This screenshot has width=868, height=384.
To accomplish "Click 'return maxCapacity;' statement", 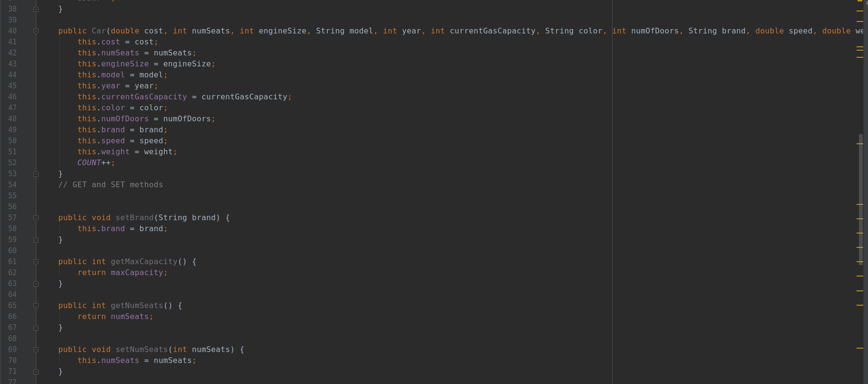I will click(122, 273).
